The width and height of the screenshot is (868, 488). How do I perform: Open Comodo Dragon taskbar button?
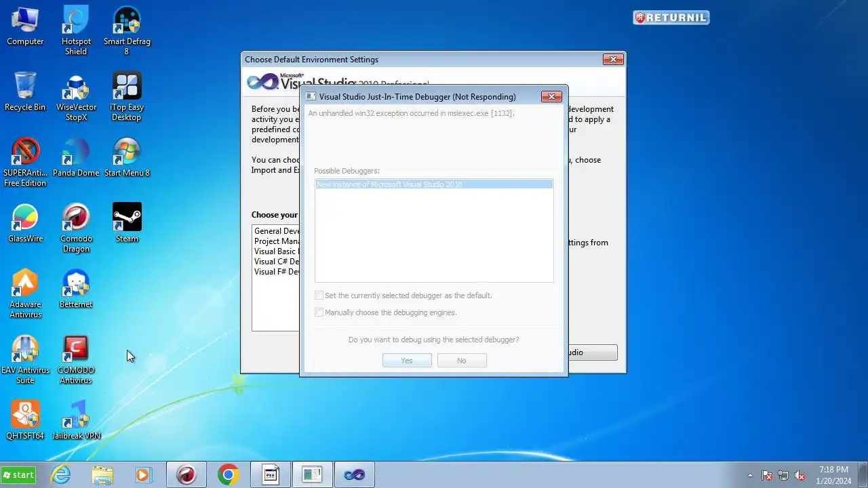pyautogui.click(x=186, y=475)
